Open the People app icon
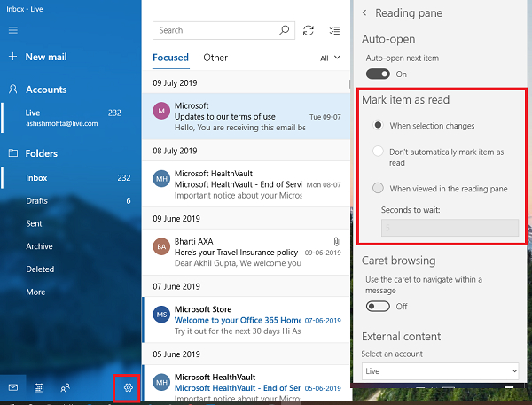This screenshot has height=405, width=532. click(65, 387)
